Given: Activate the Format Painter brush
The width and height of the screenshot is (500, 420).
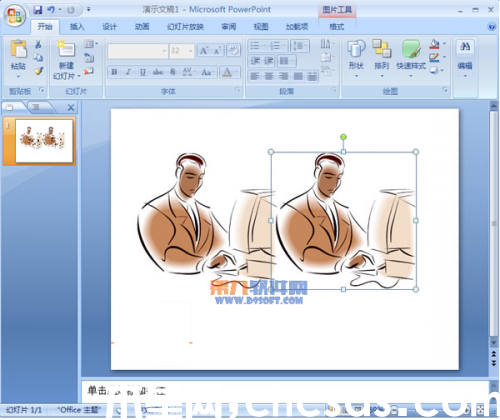Looking at the screenshot, I should 39,71.
